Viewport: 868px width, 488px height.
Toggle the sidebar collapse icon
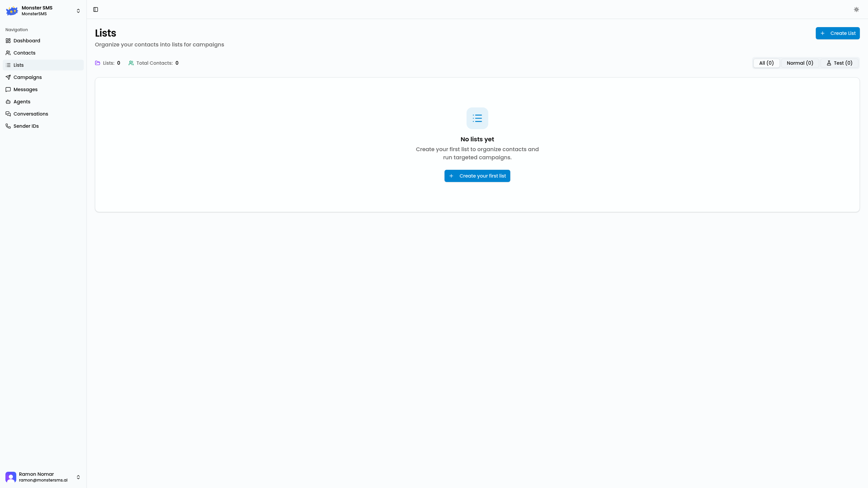click(96, 9)
